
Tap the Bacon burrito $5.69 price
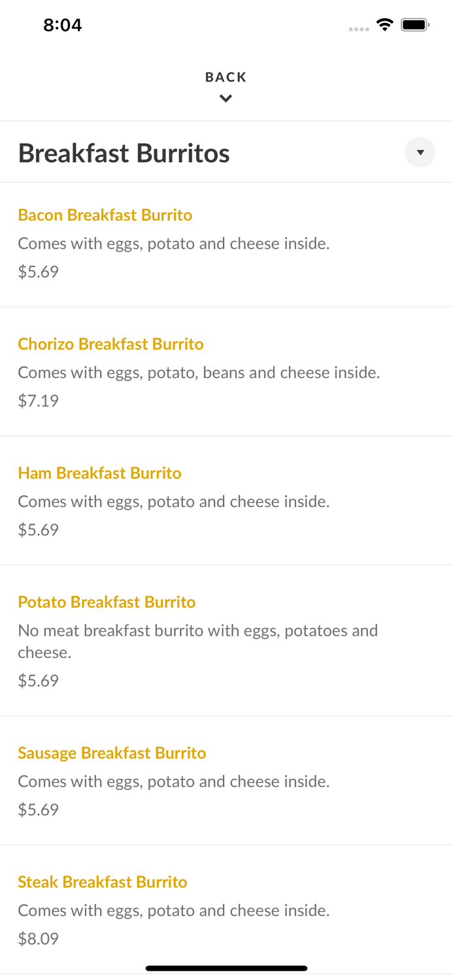pos(38,272)
